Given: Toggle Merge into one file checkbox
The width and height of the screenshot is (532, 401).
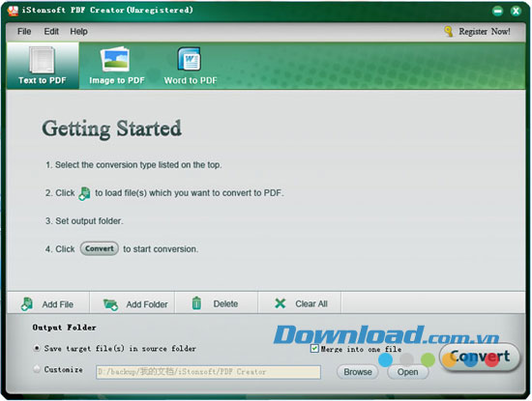Looking at the screenshot, I should click(314, 349).
